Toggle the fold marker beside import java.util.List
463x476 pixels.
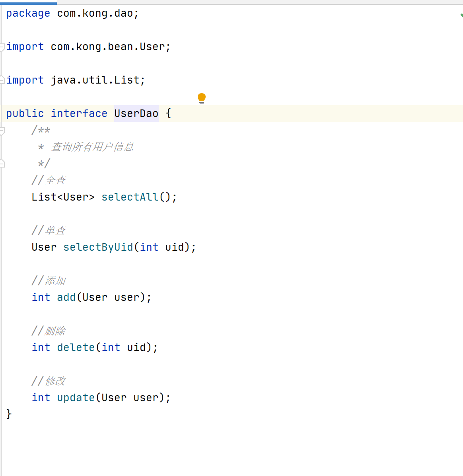pos(2,80)
